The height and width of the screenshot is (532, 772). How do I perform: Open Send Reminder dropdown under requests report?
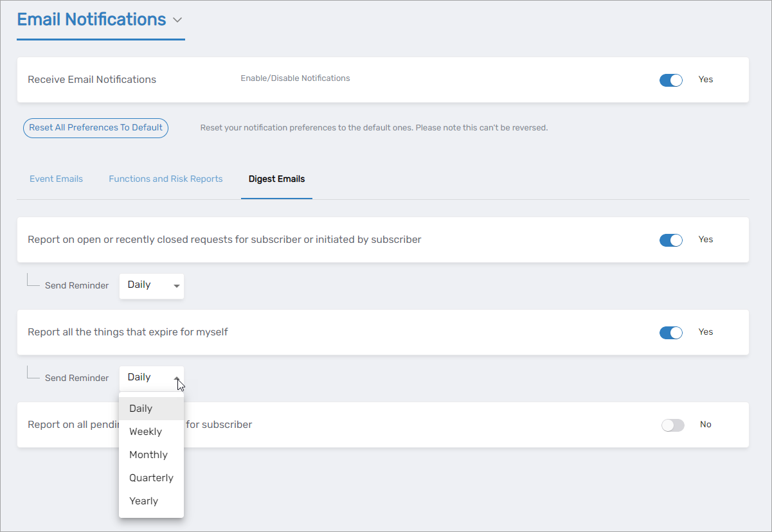(152, 285)
